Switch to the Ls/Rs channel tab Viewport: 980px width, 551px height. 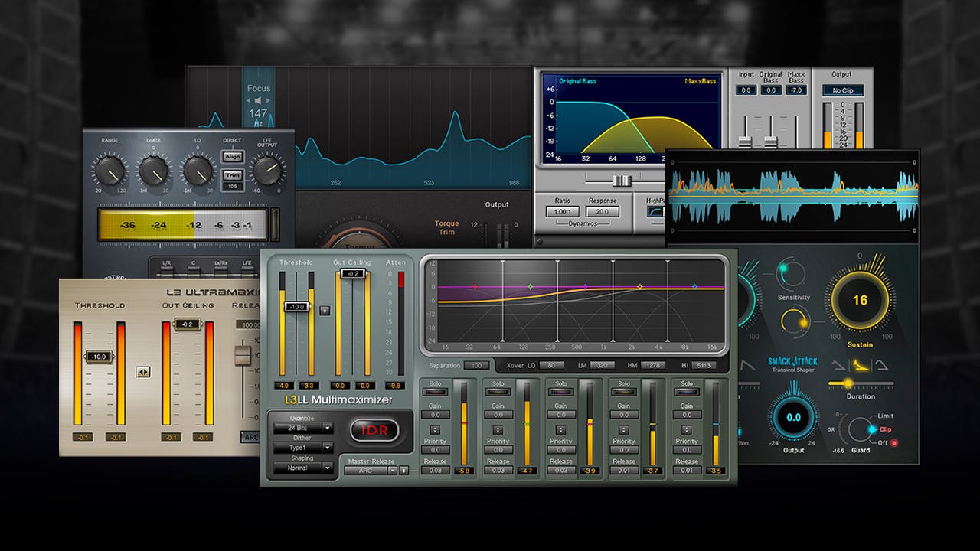[x=220, y=263]
